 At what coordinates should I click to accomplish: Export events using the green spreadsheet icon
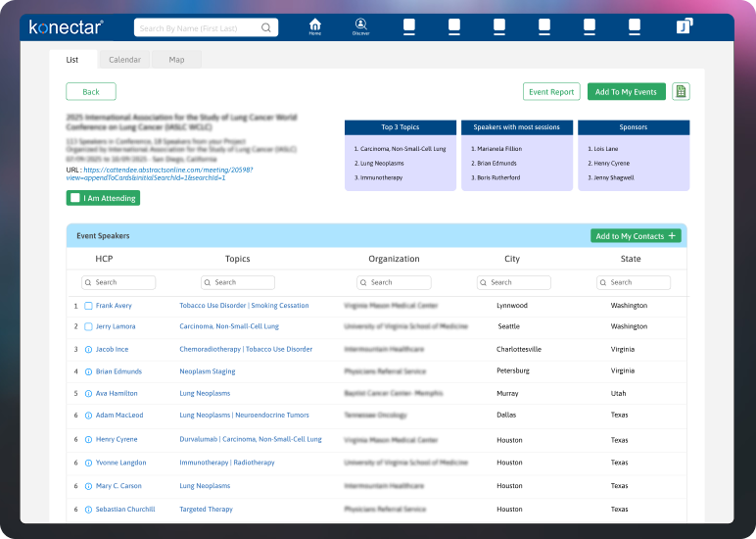click(681, 92)
